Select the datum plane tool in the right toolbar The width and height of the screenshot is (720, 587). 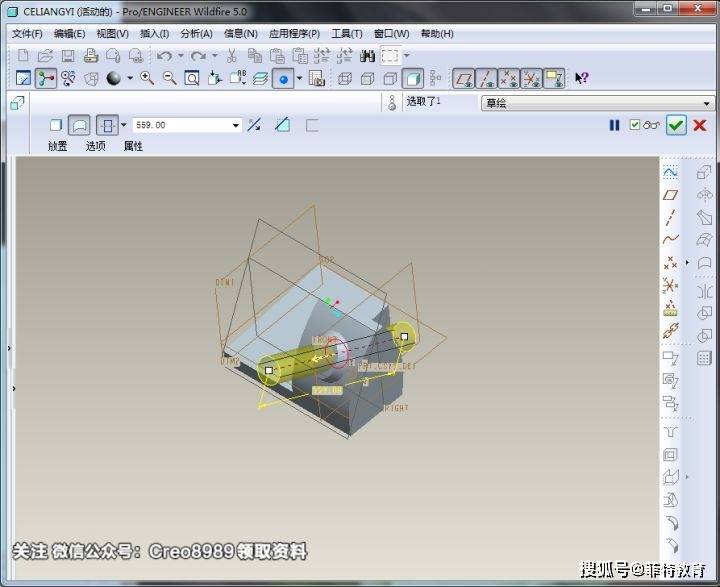(x=670, y=195)
